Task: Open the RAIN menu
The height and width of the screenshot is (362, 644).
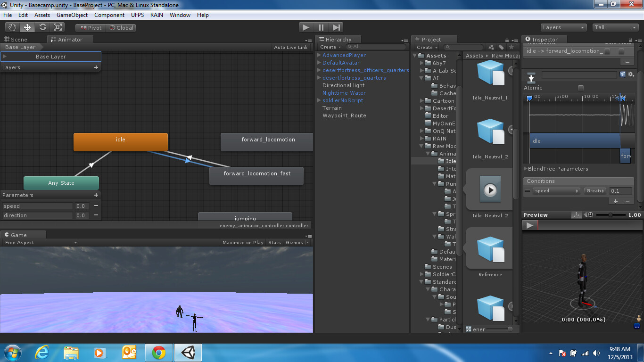Action: point(157,15)
